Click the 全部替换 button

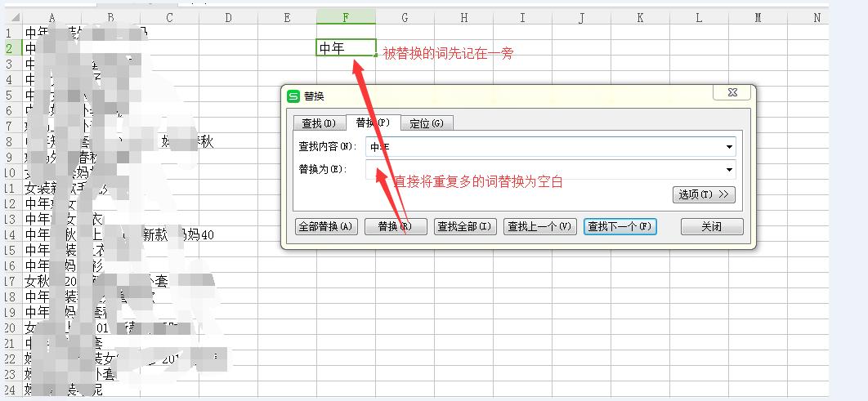click(x=326, y=227)
